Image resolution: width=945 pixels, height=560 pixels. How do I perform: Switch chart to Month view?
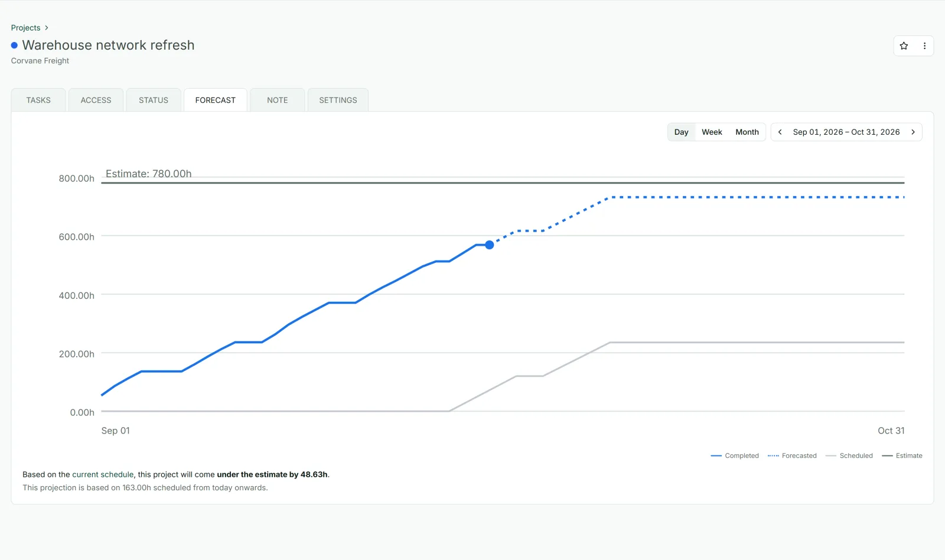(x=747, y=132)
